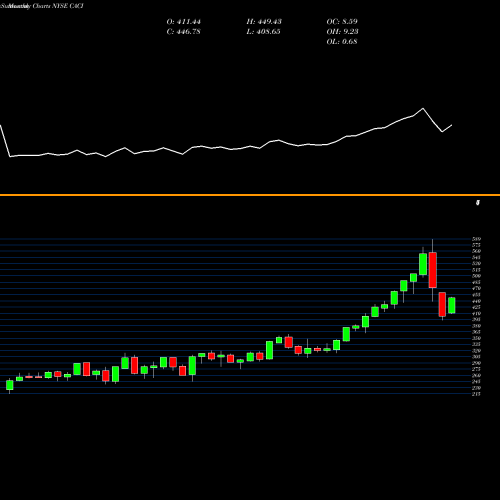Image resolution: width=500 pixels, height=500 pixels.
Task: Click the tallest red candlestick at the peak
Action: (433, 270)
